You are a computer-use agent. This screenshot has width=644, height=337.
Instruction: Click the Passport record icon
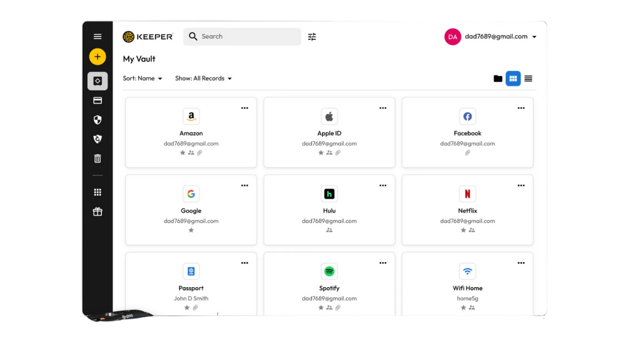[x=191, y=272]
